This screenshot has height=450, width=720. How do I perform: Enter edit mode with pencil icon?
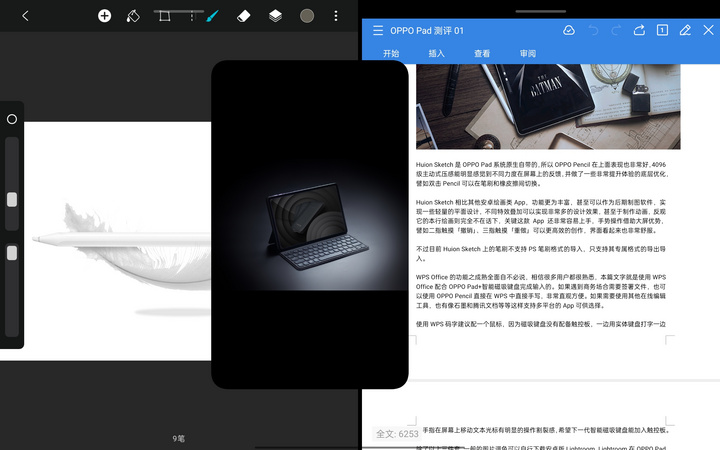click(685, 30)
